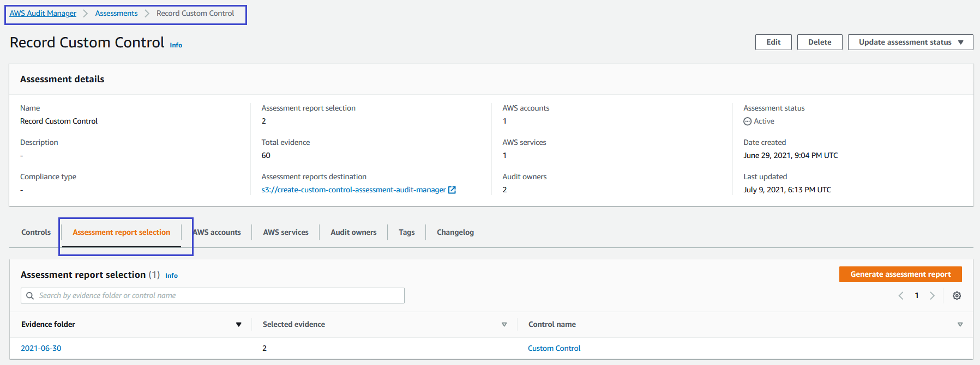Open evidence folder 2021-06-30
980x365 pixels.
41,349
